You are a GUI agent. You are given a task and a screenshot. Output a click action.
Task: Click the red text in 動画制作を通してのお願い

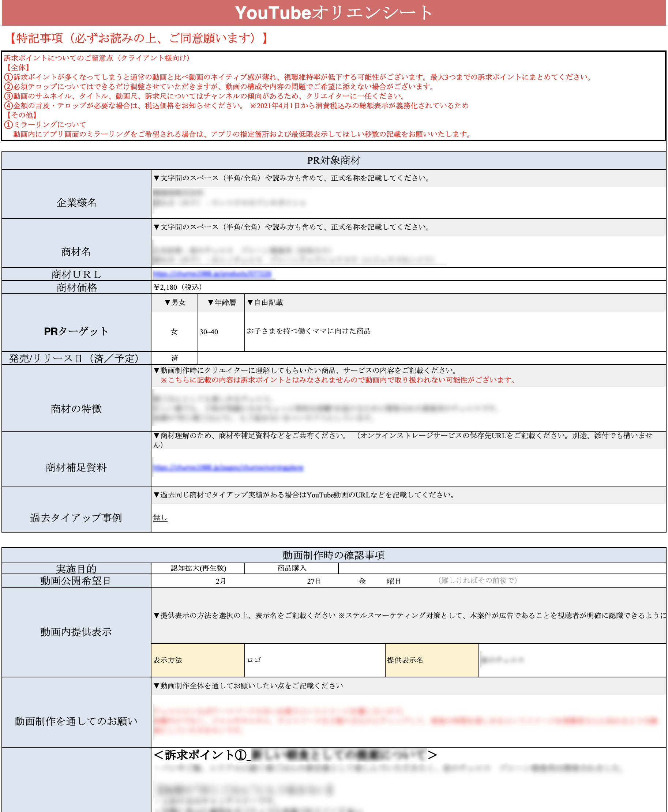pyautogui.click(x=404, y=720)
